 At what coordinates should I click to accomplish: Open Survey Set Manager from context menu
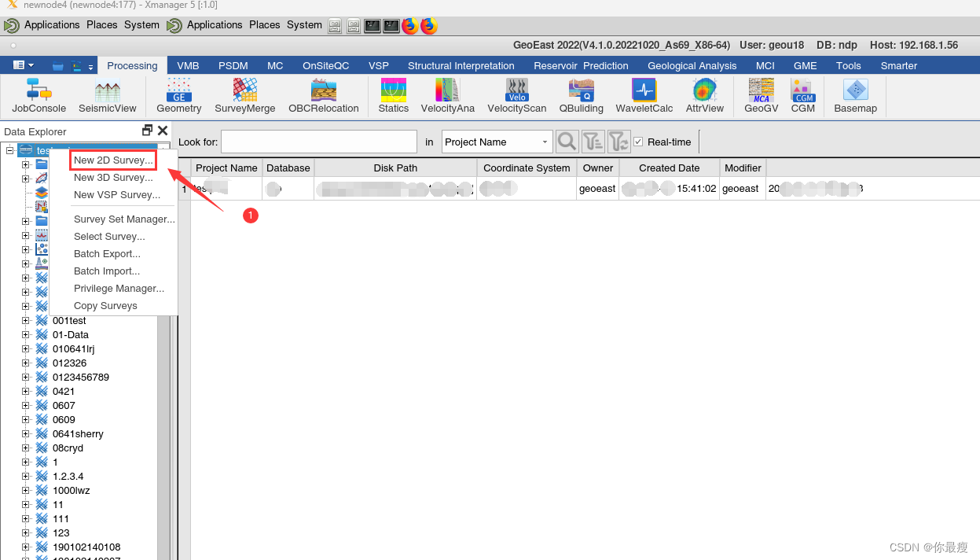pyautogui.click(x=124, y=219)
